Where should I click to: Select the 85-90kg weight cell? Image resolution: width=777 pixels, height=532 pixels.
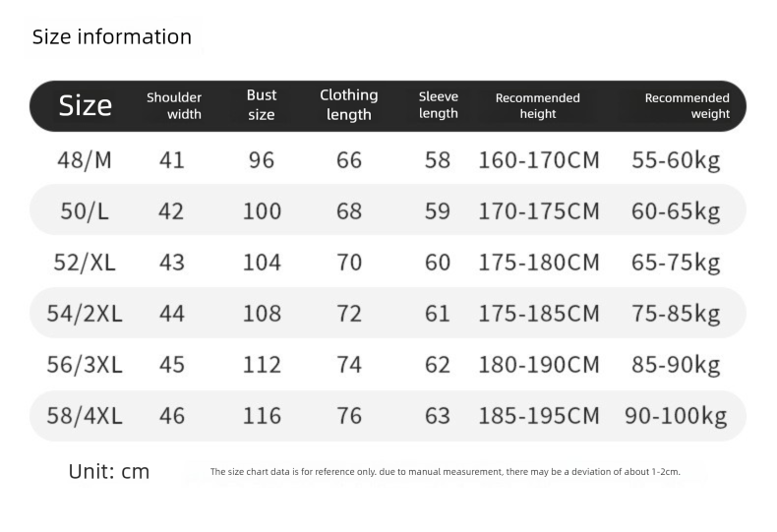(676, 365)
